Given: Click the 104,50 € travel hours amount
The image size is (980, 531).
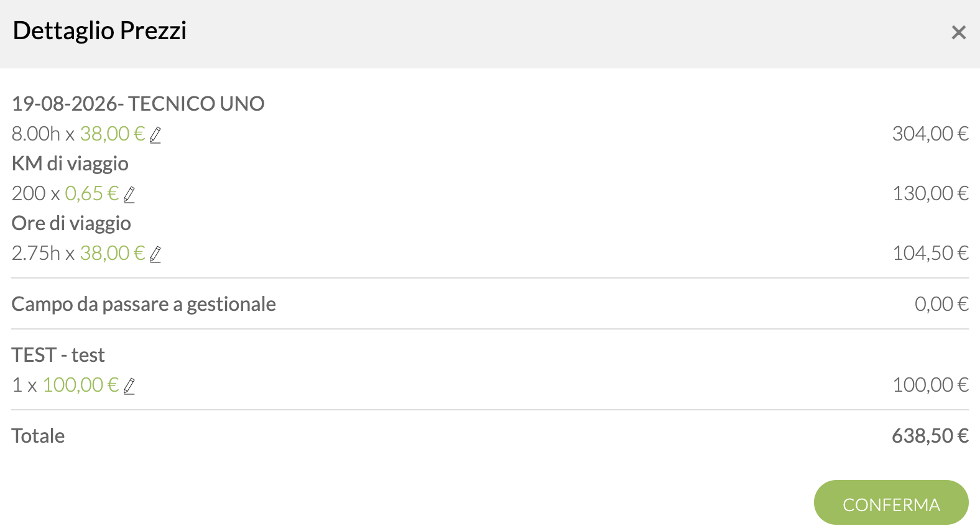Looking at the screenshot, I should [x=930, y=253].
